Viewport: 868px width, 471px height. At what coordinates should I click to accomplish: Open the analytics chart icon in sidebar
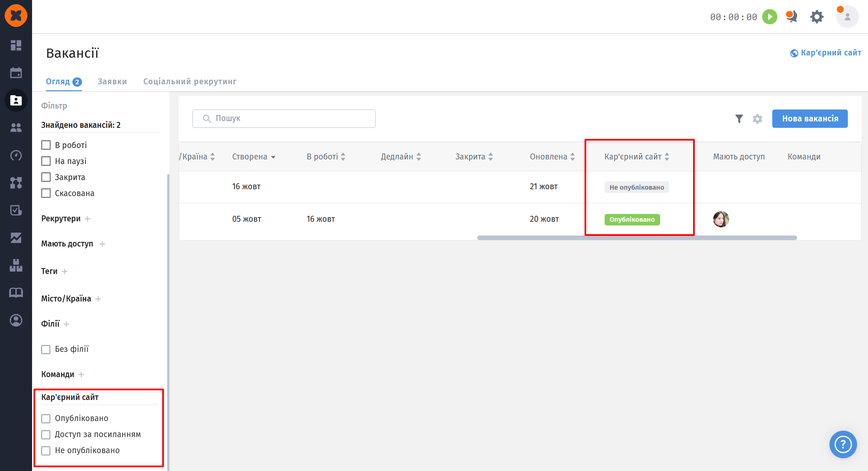click(x=16, y=238)
